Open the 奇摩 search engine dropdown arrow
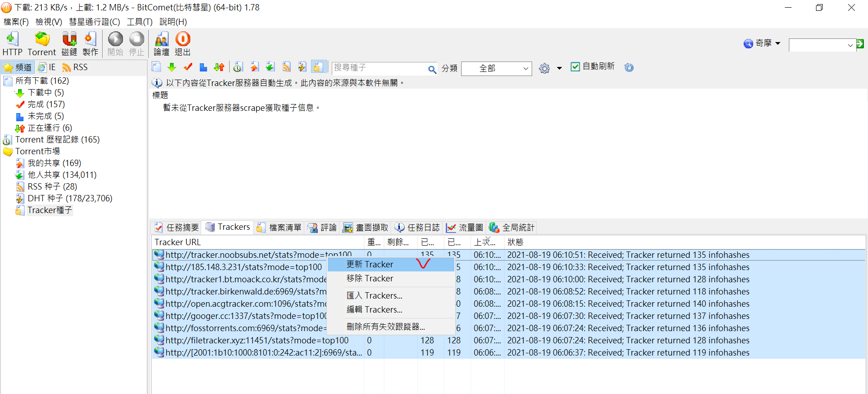The height and width of the screenshot is (394, 868). pyautogui.click(x=778, y=43)
